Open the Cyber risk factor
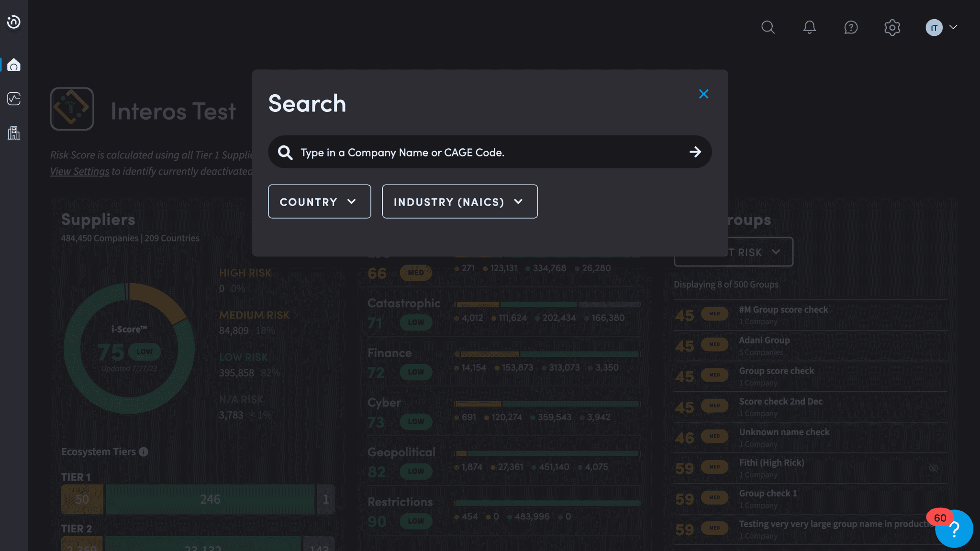The width and height of the screenshot is (980, 551). pyautogui.click(x=384, y=403)
